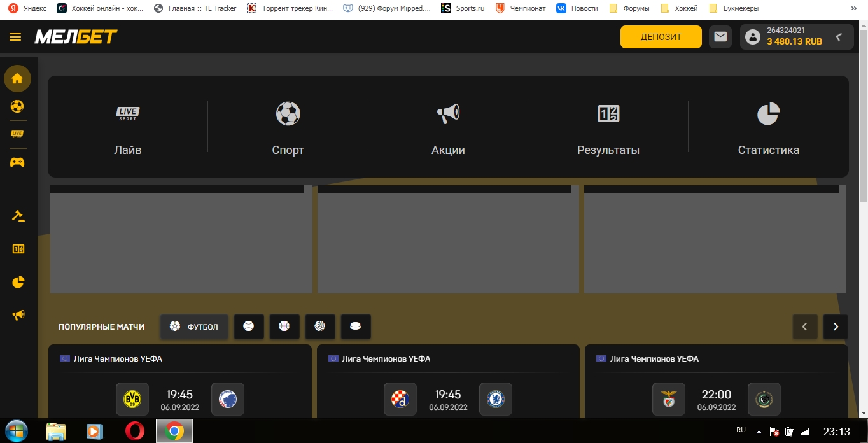868x443 pixels.
Task: Click the FC Copenhagen team logo
Action: point(227,399)
